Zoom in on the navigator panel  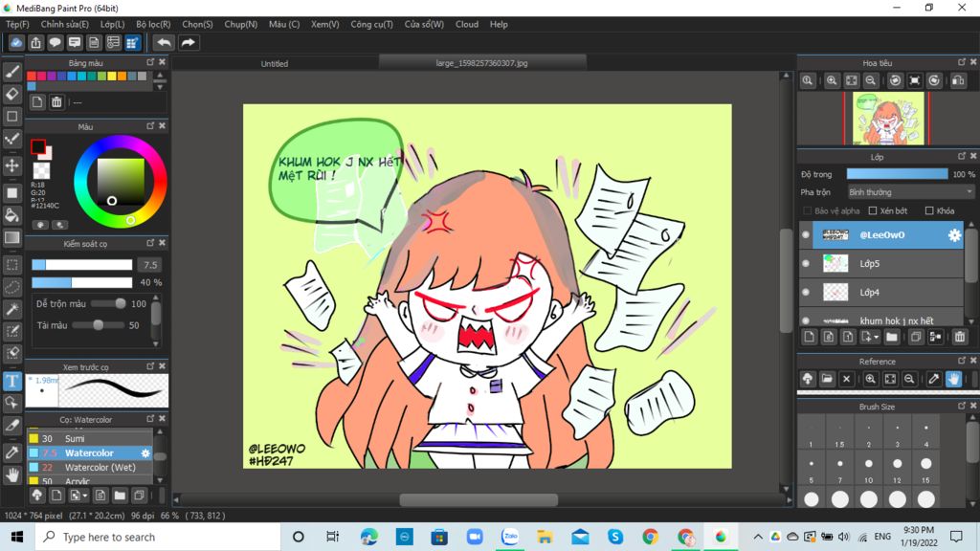tap(832, 80)
